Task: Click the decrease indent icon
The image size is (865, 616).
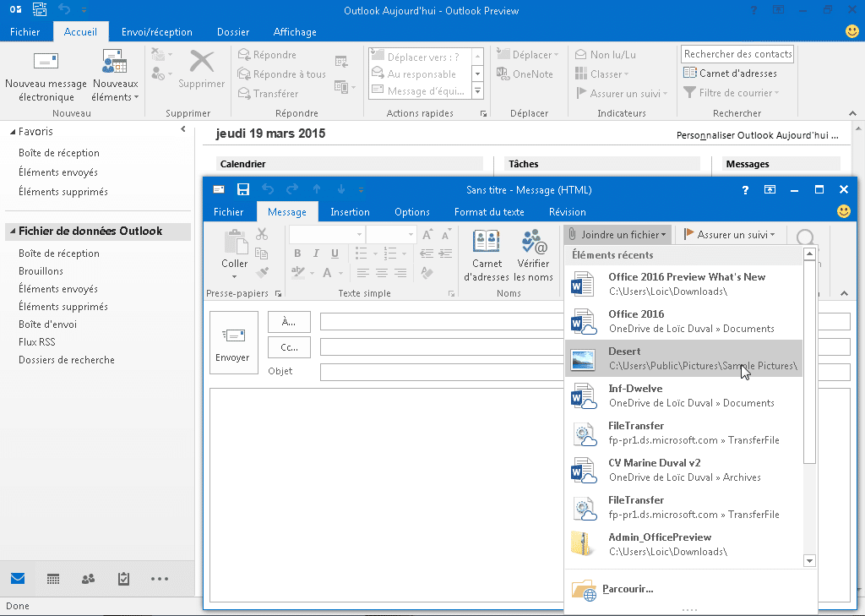Action: point(427,253)
